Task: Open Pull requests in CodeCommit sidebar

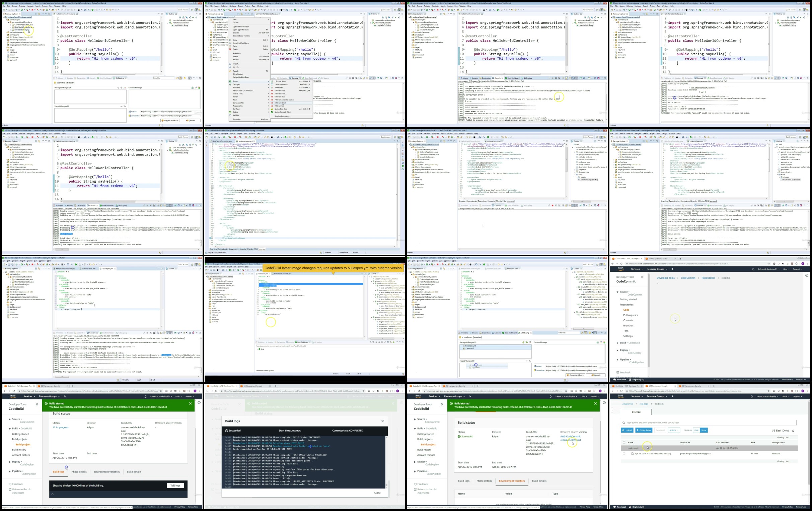Action: click(x=630, y=315)
